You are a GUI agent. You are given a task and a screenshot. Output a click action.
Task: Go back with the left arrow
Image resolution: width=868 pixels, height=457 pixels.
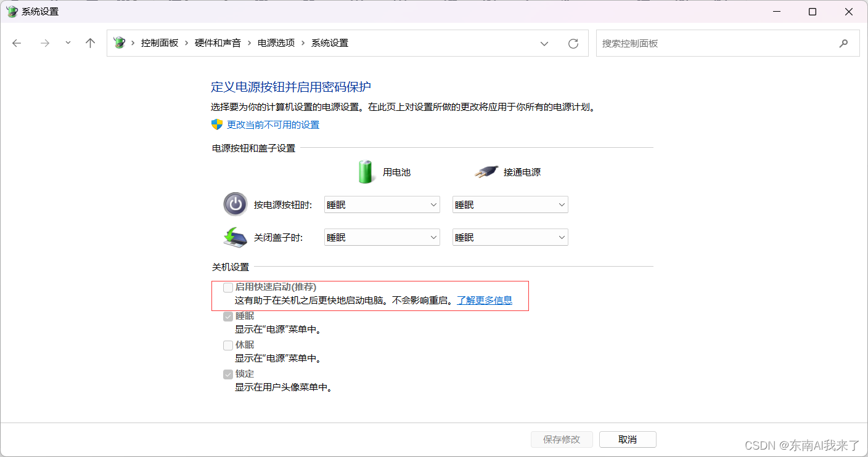pyautogui.click(x=17, y=43)
